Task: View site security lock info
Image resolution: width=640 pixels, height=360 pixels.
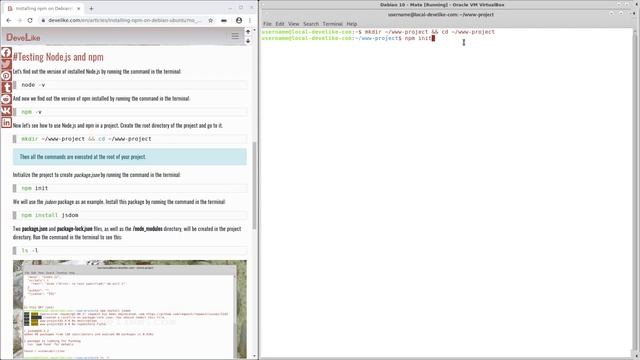Action: 43,20
